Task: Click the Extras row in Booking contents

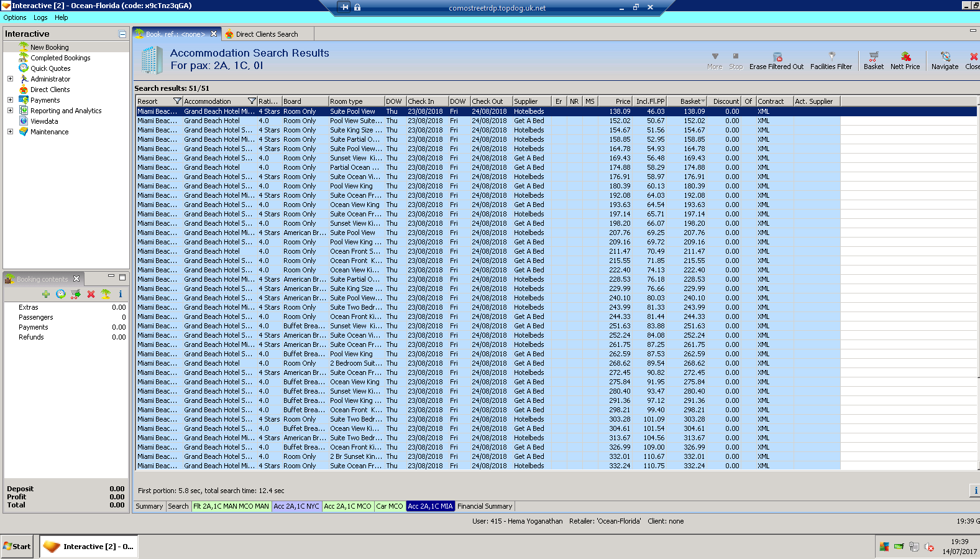Action: pos(66,307)
